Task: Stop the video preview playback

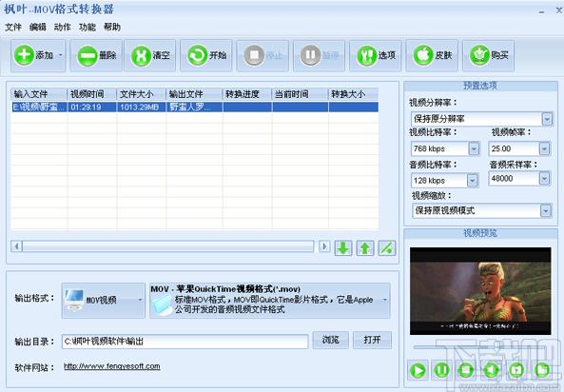Action: point(466,370)
